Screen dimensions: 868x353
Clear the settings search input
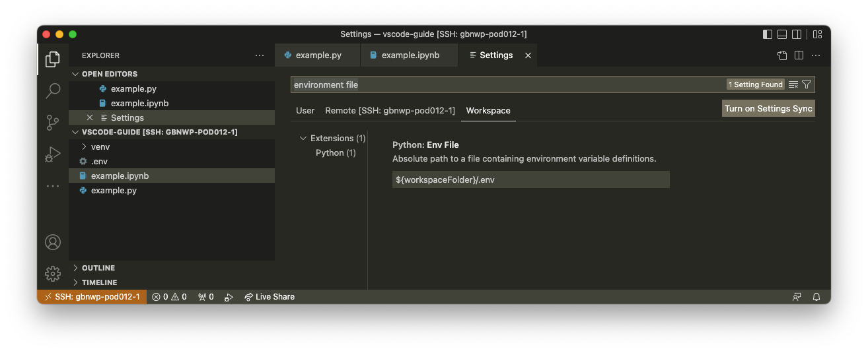point(793,84)
